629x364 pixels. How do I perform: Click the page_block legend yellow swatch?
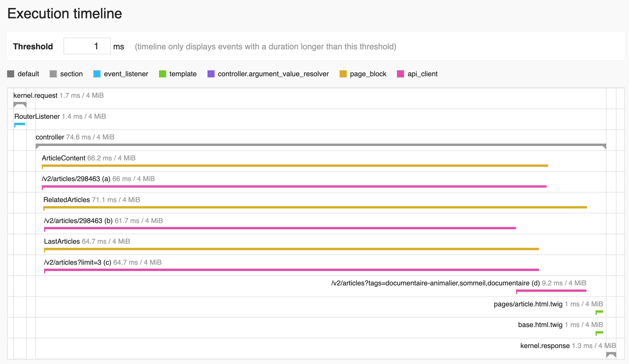click(x=343, y=74)
